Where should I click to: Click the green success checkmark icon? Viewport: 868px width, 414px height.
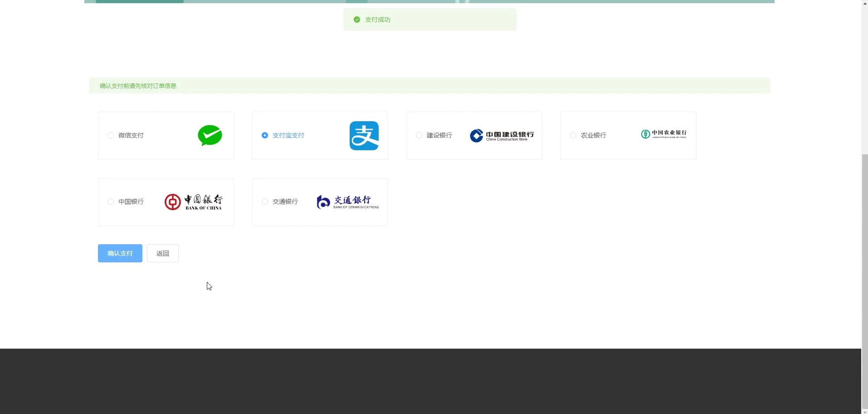357,20
